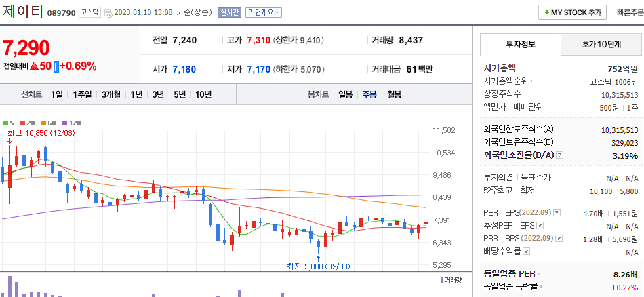Open help icon next to PER EPS(2022.09)
Image resolution: width=644 pixels, height=297 pixels.
(557, 213)
